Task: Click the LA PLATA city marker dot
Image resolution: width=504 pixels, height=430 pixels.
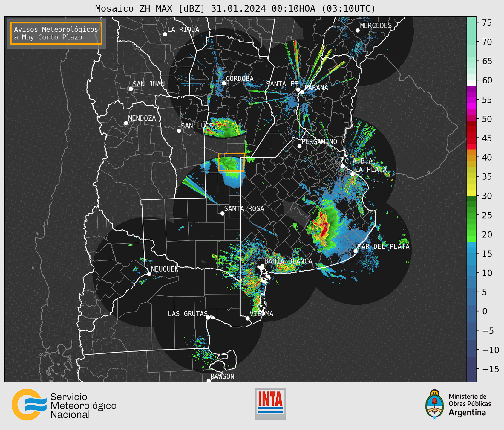Action: (353, 174)
